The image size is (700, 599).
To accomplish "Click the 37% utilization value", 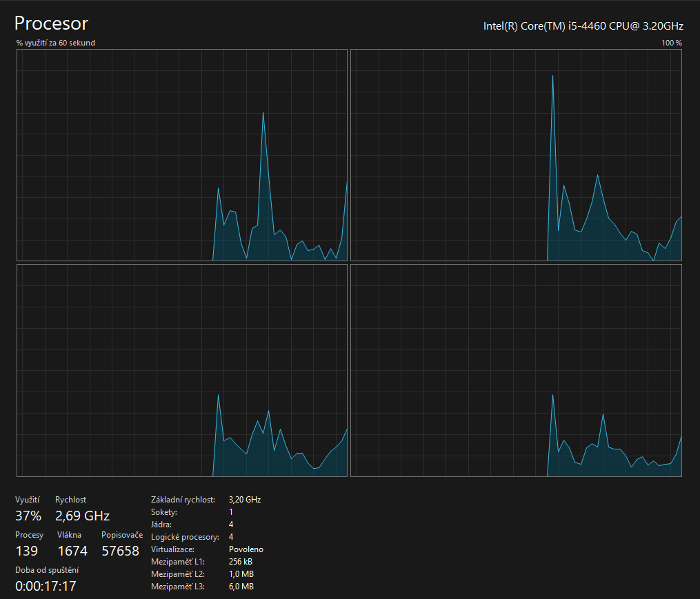I will point(28,516).
